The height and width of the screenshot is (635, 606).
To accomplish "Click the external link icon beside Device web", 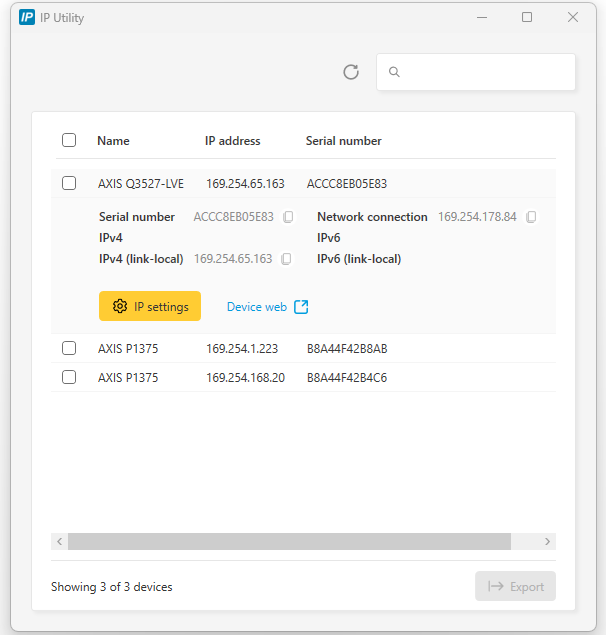I will 301,307.
